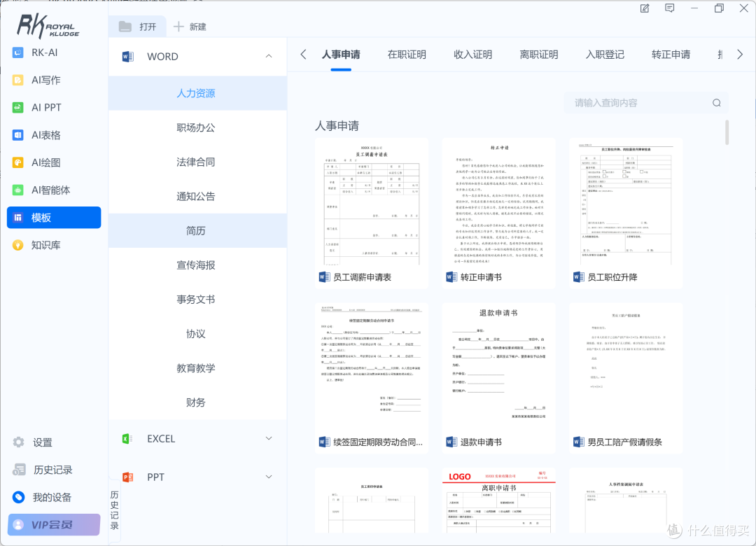This screenshot has width=756, height=546.
Task: Click the 员工调薪申请表 file label
Action: pos(362,277)
